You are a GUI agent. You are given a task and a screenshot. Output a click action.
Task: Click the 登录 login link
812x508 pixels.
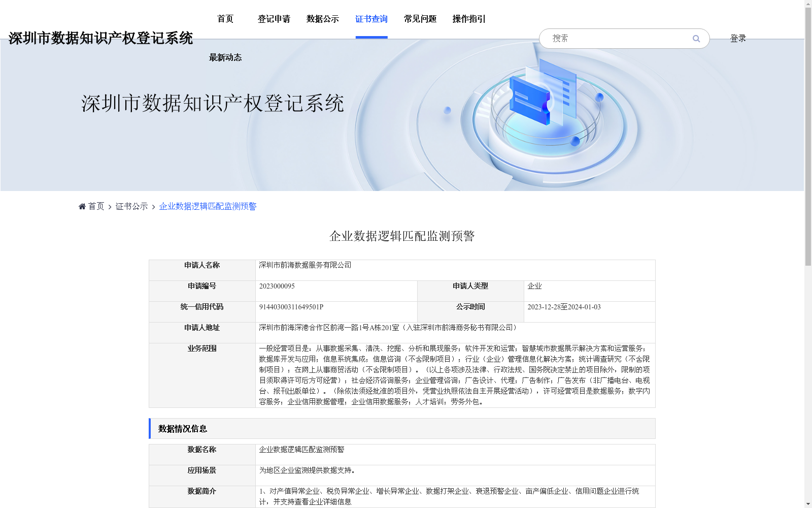pos(738,39)
